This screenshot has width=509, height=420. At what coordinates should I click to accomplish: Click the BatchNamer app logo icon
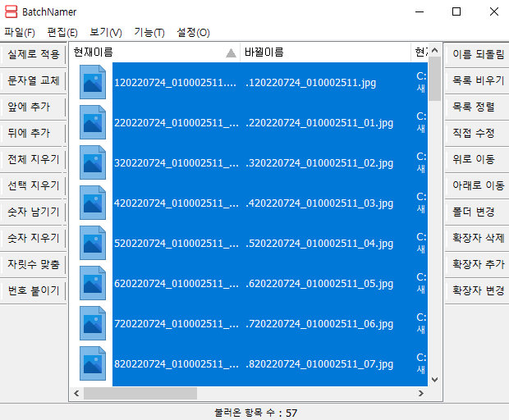point(11,11)
